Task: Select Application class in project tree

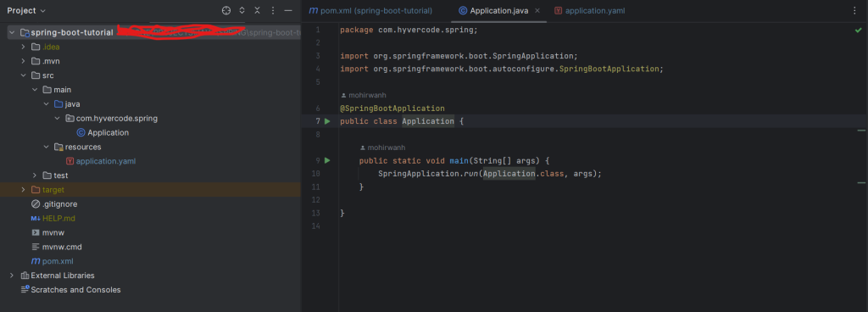Action: [x=108, y=133]
